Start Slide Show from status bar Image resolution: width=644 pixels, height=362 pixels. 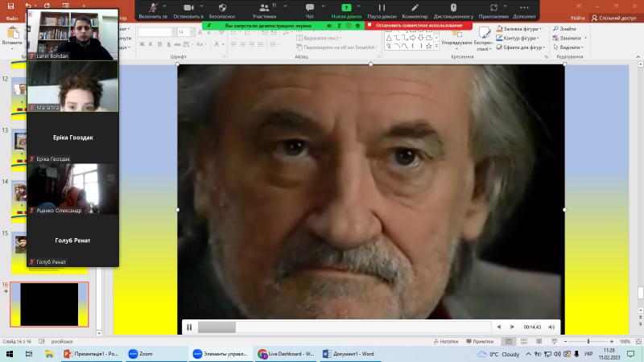pos(554,341)
